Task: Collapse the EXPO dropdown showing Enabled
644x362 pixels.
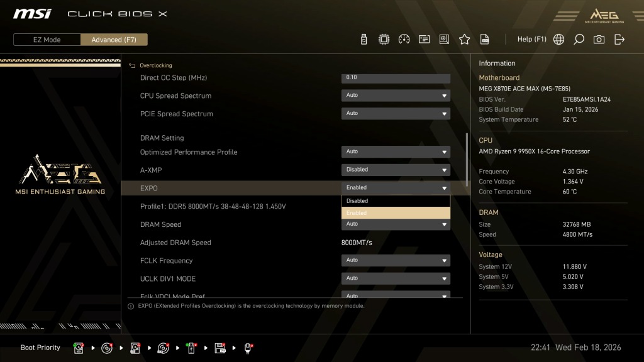Action: (x=396, y=188)
